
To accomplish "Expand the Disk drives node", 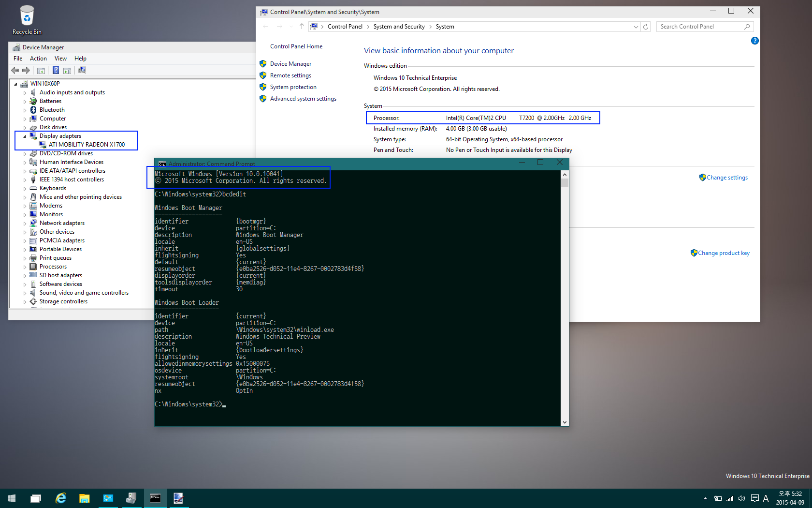I will tap(25, 127).
